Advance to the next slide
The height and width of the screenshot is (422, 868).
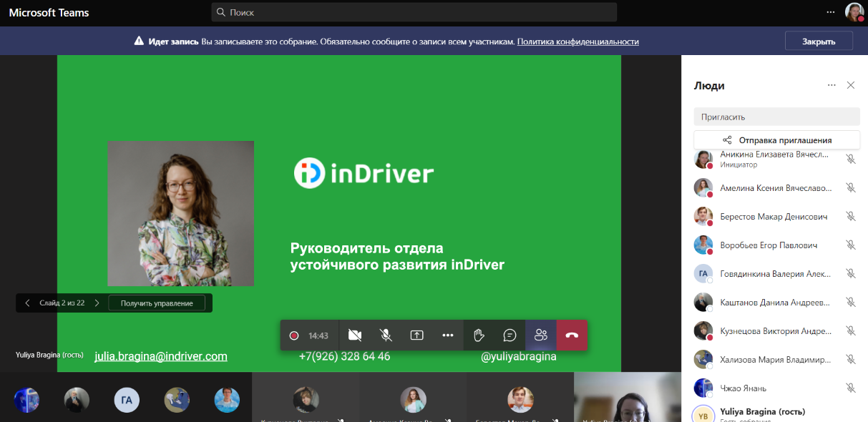point(97,303)
